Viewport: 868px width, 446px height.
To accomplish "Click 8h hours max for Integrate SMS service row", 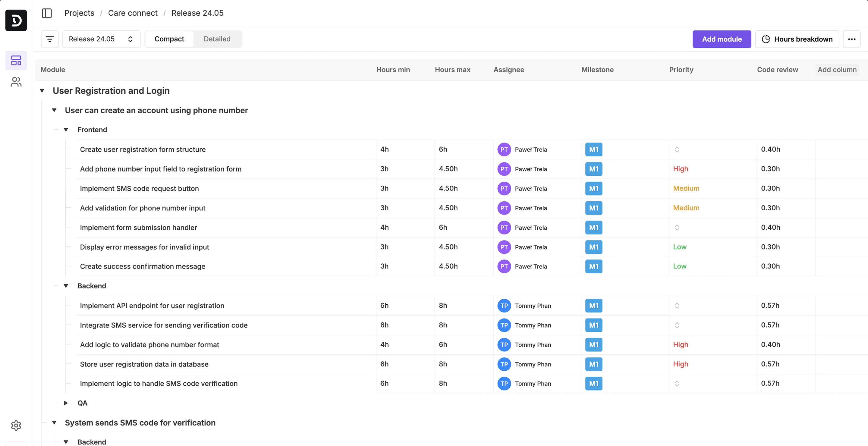I will tap(443, 325).
